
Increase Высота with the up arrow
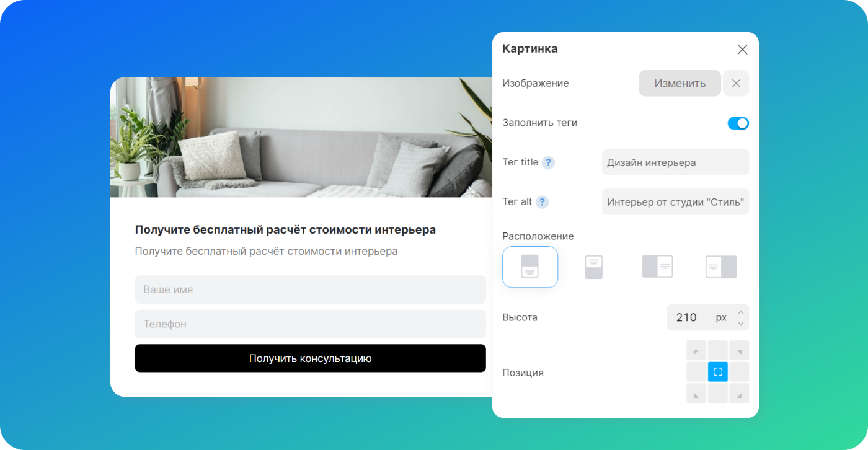point(740,311)
